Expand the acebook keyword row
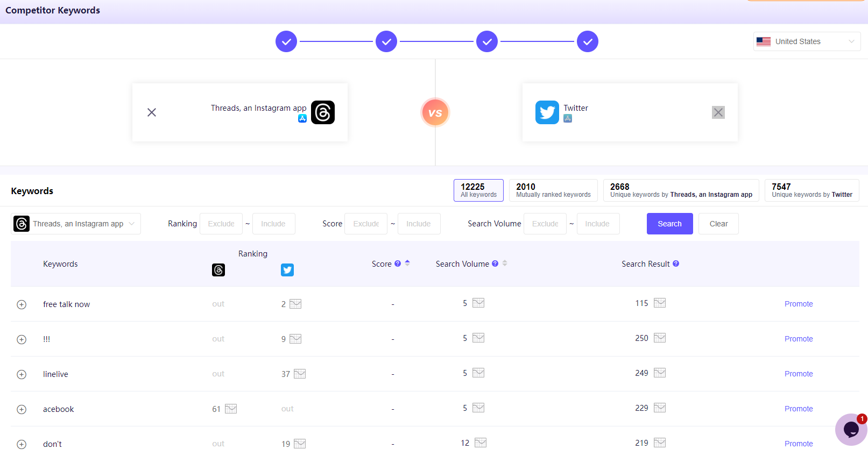868x456 pixels. click(22, 409)
